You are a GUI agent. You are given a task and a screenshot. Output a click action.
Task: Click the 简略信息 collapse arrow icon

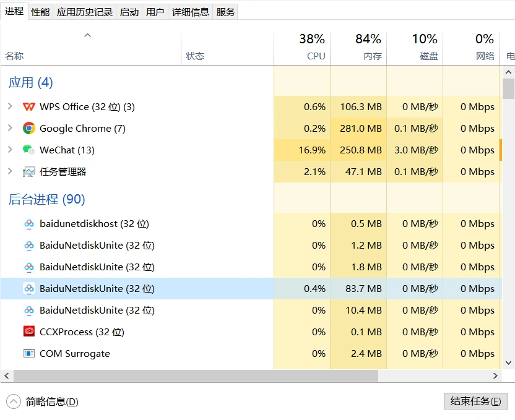click(x=14, y=401)
